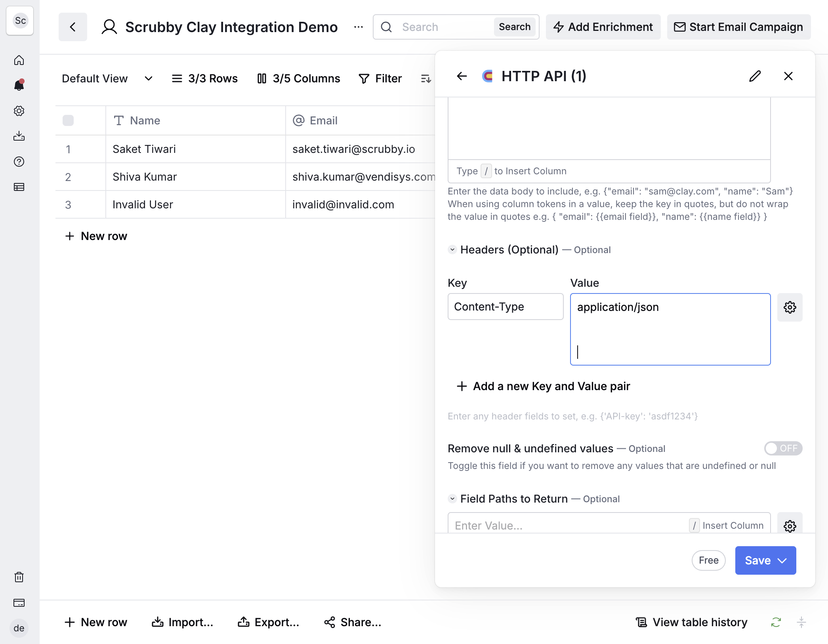
Task: Click the sort icon next to Filter
Action: tap(426, 78)
